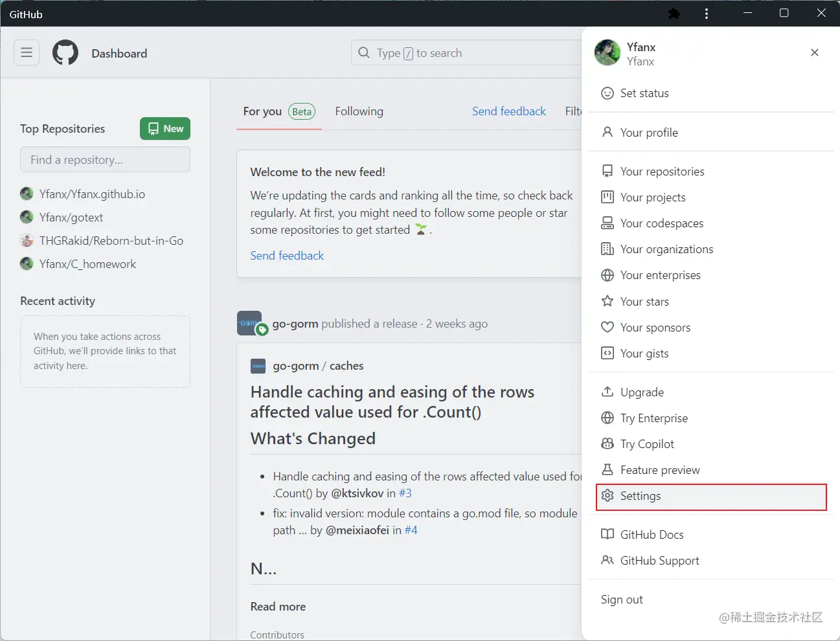Click the repo icon beside Your repositories
840x641 pixels.
click(607, 171)
